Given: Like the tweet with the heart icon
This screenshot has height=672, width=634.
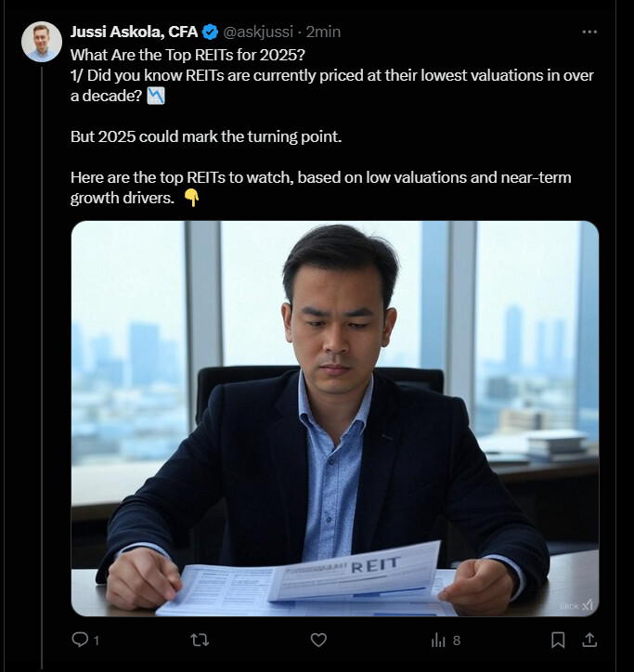Looking at the screenshot, I should (x=318, y=640).
